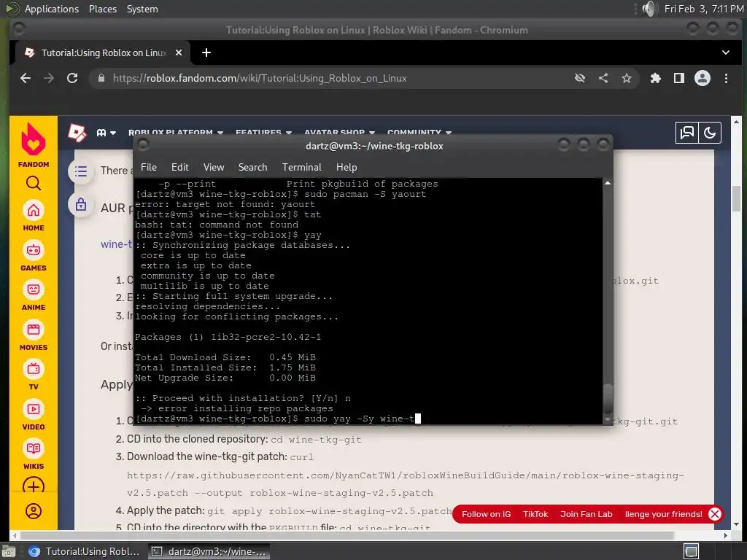This screenshot has width=747, height=560.
Task: Open terminal Edit menu
Action: coord(180,167)
